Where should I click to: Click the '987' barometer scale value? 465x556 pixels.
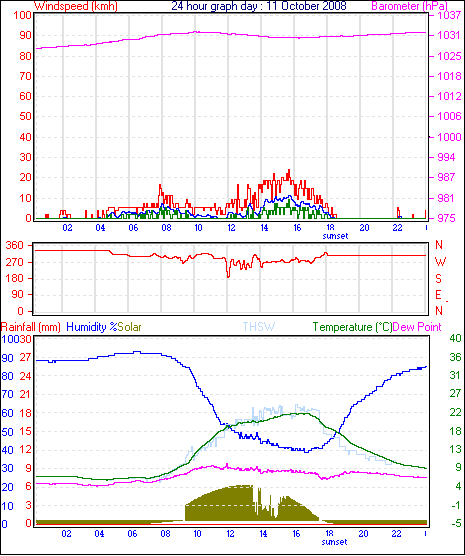click(447, 177)
